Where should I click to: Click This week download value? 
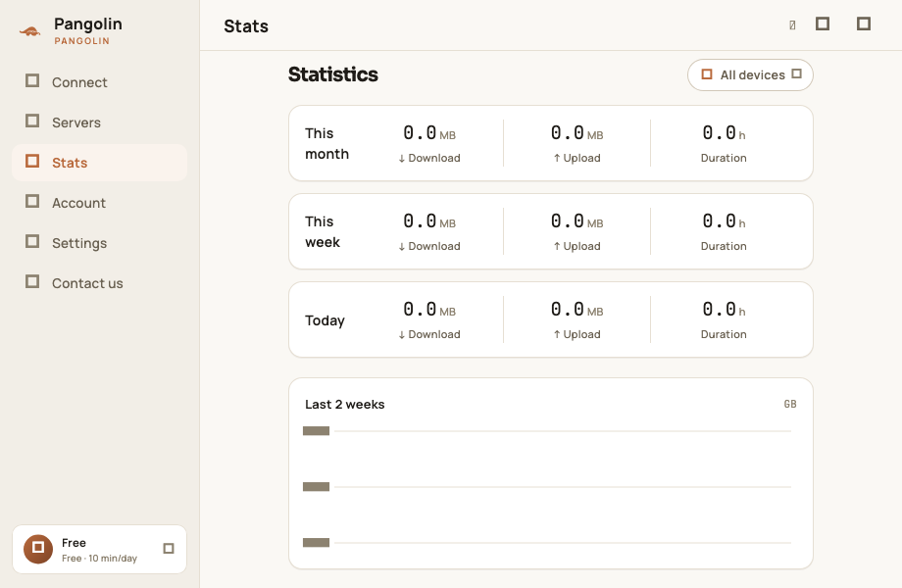(x=429, y=221)
